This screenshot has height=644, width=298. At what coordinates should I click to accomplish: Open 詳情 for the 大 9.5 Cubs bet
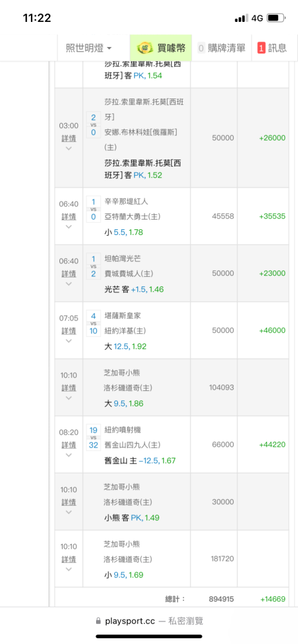click(x=69, y=388)
